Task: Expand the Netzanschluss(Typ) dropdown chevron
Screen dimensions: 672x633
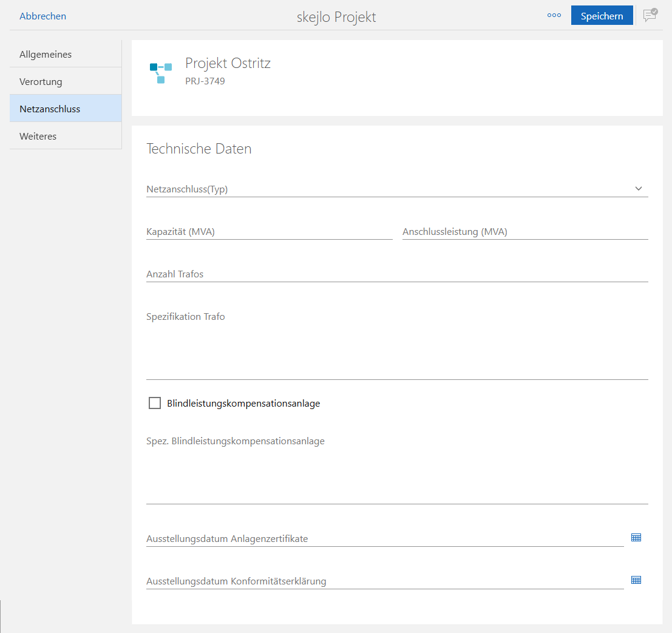Action: pyautogui.click(x=638, y=189)
